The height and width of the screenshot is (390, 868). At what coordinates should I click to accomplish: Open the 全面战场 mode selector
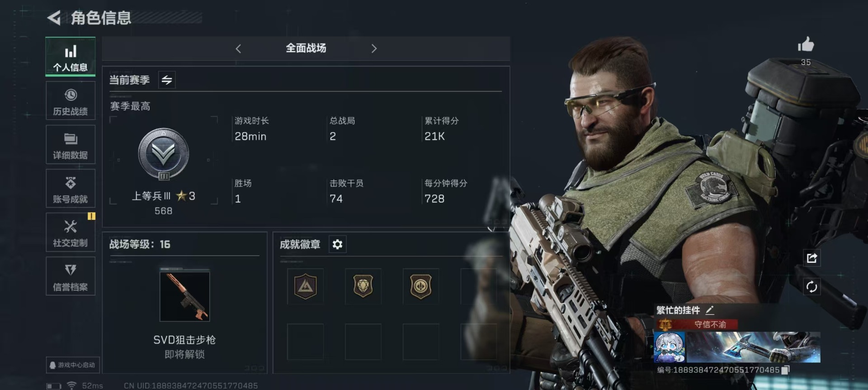click(x=306, y=48)
